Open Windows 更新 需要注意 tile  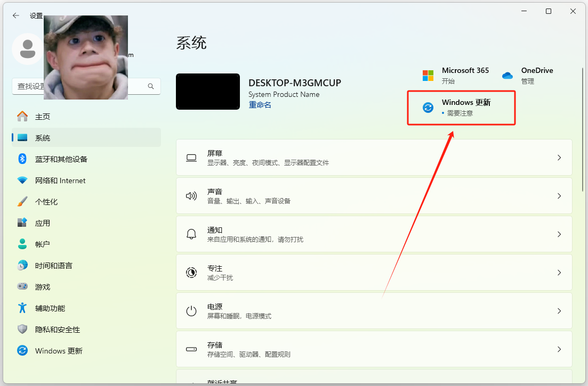(x=461, y=108)
